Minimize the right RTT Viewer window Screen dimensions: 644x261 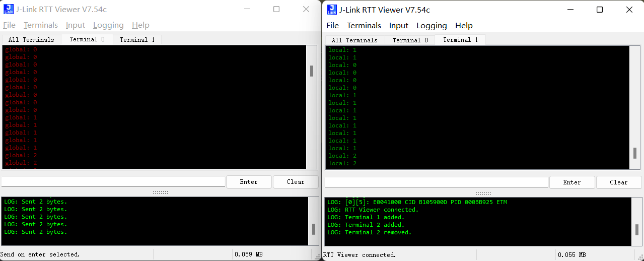[570, 10]
